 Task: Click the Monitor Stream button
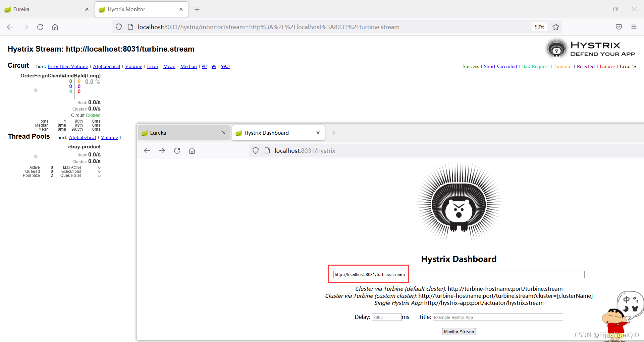click(x=459, y=332)
